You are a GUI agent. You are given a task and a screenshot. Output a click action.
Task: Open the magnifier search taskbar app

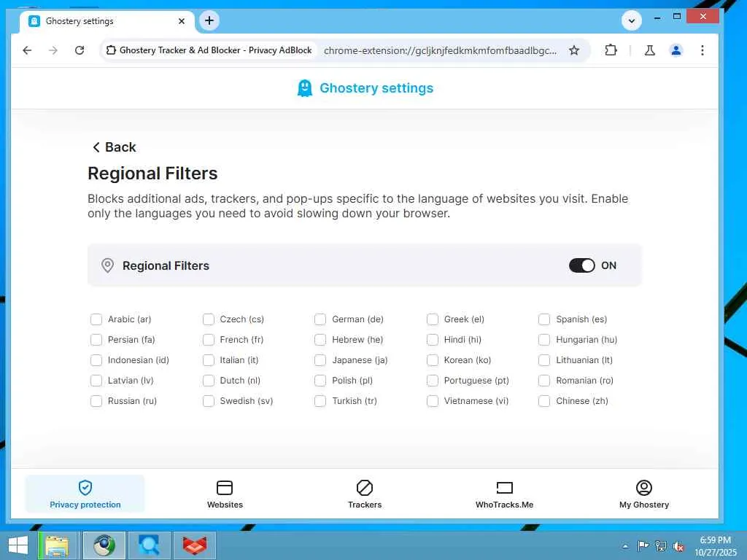click(x=149, y=545)
